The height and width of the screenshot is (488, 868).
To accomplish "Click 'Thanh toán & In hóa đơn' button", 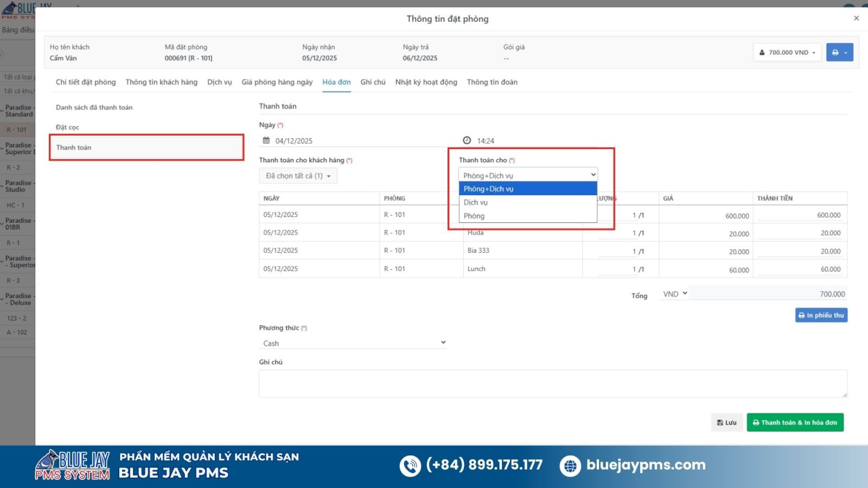I will tap(795, 422).
